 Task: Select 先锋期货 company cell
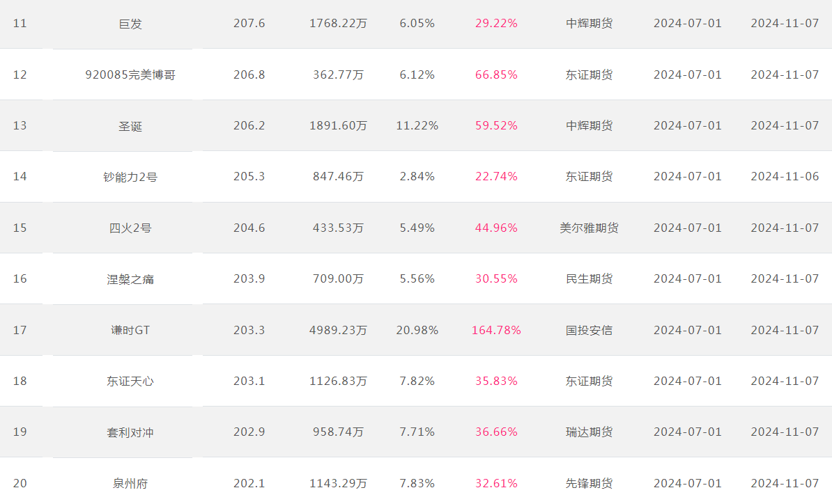click(x=589, y=483)
